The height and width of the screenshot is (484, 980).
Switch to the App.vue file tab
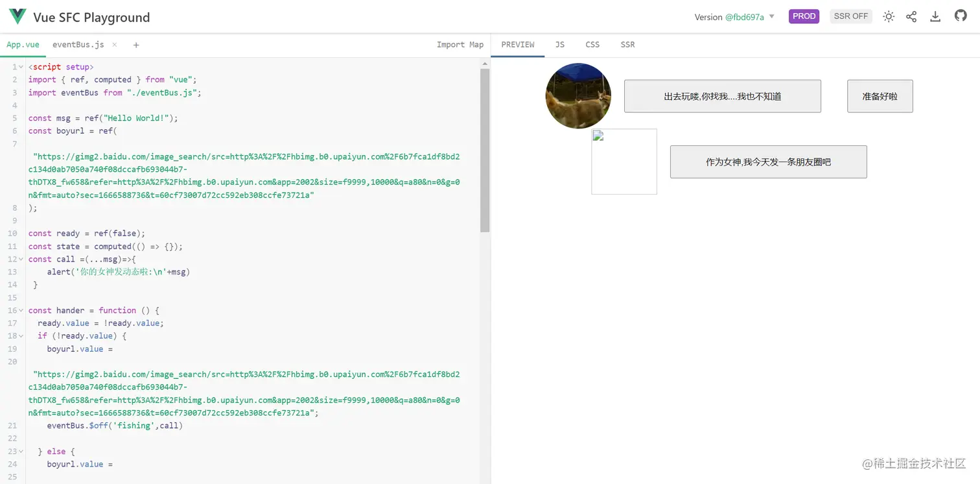point(23,45)
